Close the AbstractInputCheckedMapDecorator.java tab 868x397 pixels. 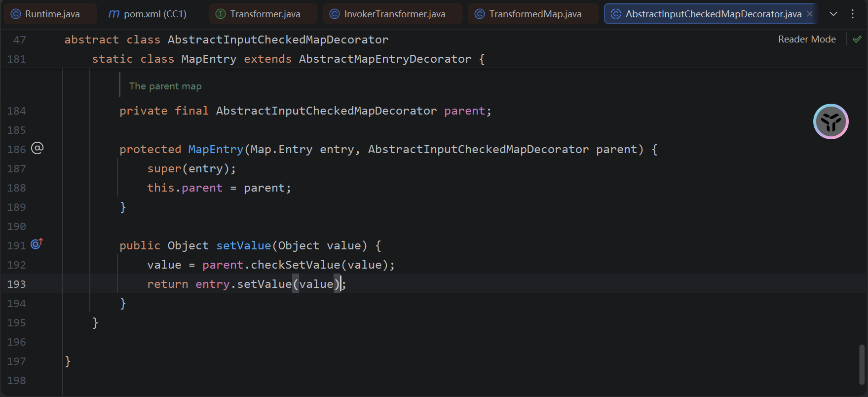pyautogui.click(x=810, y=14)
